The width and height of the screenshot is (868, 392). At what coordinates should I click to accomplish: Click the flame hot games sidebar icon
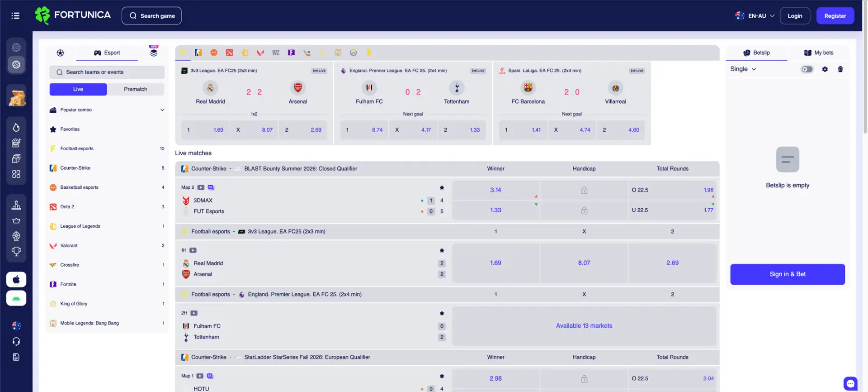click(x=16, y=127)
